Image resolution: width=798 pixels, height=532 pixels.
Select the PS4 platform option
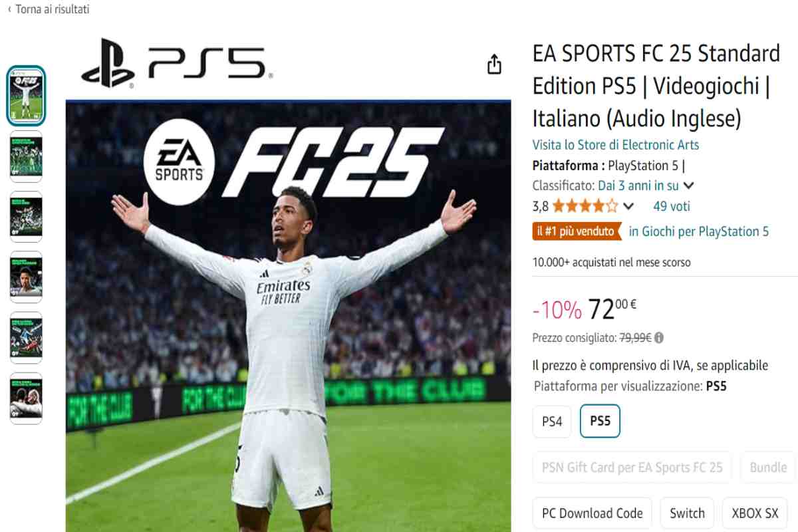tap(552, 421)
